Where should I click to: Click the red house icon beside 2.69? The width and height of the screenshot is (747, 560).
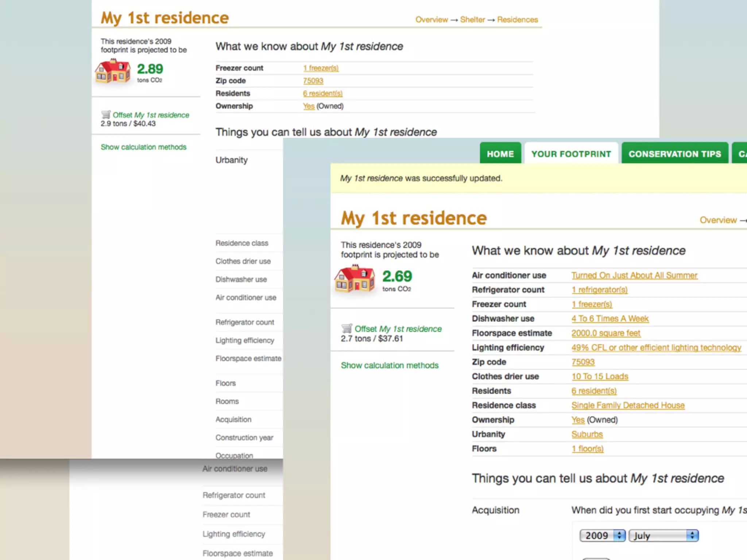(x=354, y=279)
